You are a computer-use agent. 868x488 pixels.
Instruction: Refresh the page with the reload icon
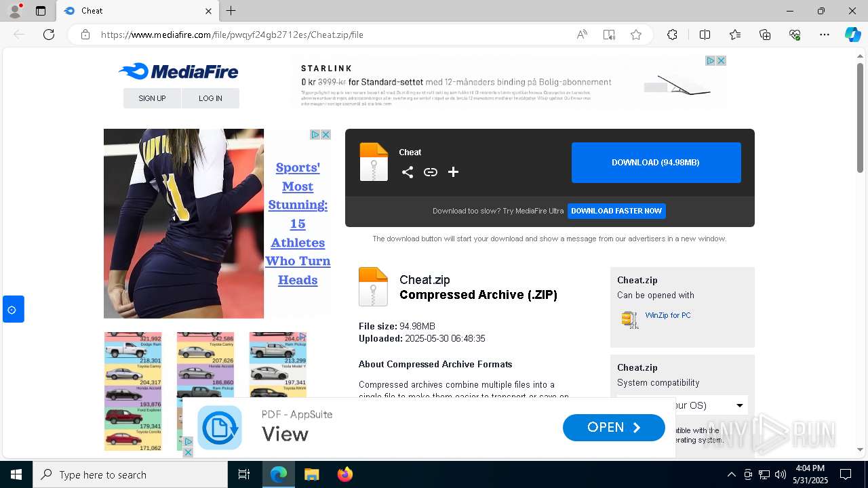49,35
